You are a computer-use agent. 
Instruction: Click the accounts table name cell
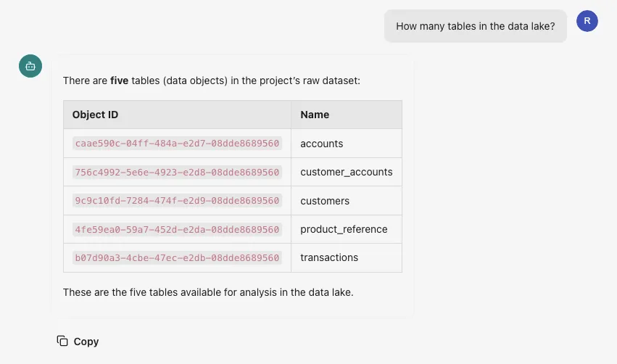tap(322, 144)
